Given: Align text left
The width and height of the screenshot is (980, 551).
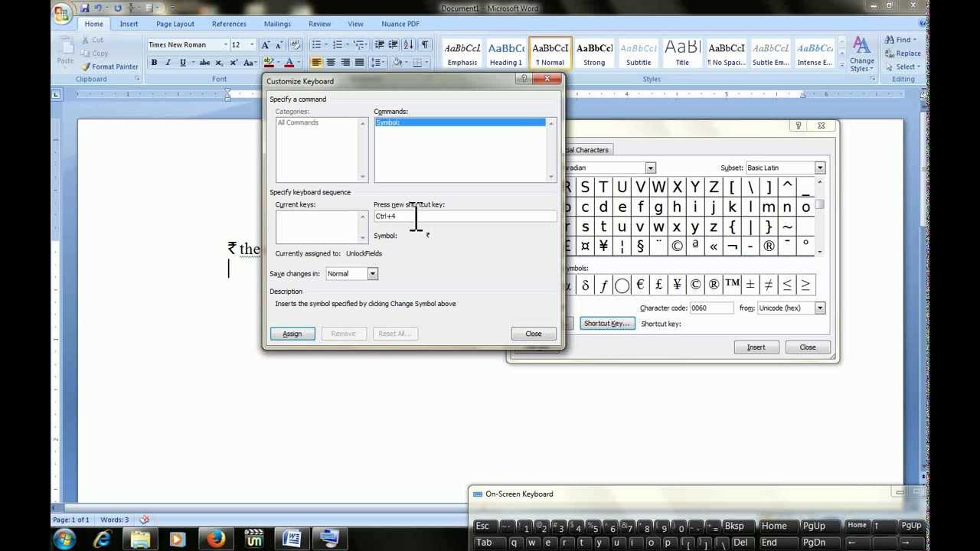Looking at the screenshot, I should [317, 63].
